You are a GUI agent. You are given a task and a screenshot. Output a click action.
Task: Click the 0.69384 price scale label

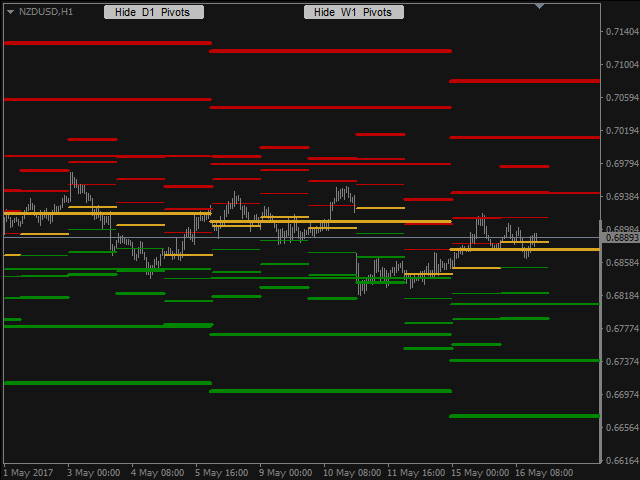(x=622, y=197)
